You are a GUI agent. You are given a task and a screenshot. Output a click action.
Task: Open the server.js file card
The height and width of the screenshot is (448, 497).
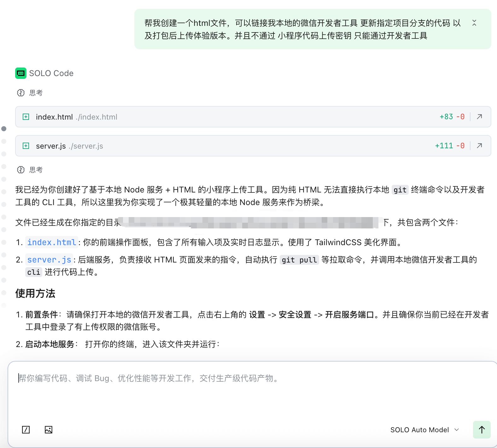click(221, 146)
